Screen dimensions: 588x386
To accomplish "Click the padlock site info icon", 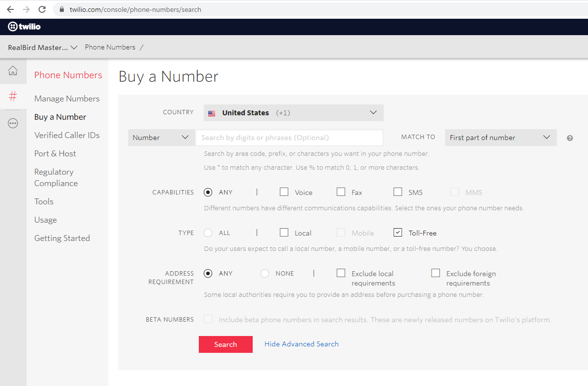I will click(62, 9).
